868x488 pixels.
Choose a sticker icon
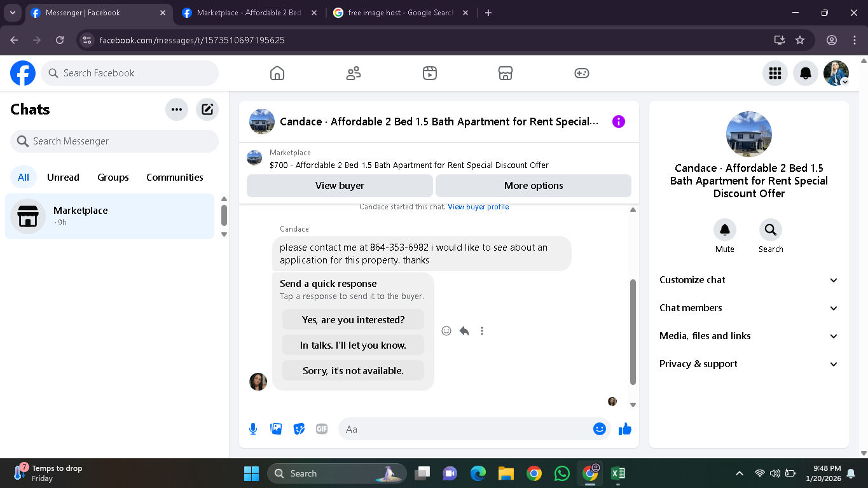[x=299, y=429]
